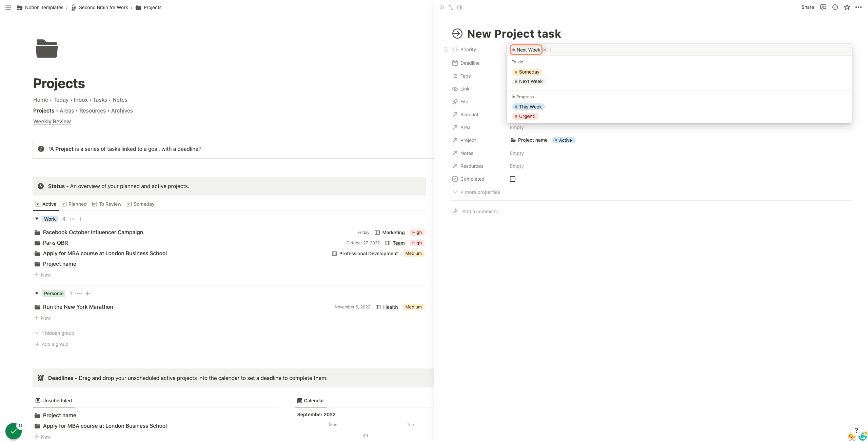Image resolution: width=868 pixels, height=442 pixels.
Task: Switch to the To Review tab
Action: tap(107, 204)
